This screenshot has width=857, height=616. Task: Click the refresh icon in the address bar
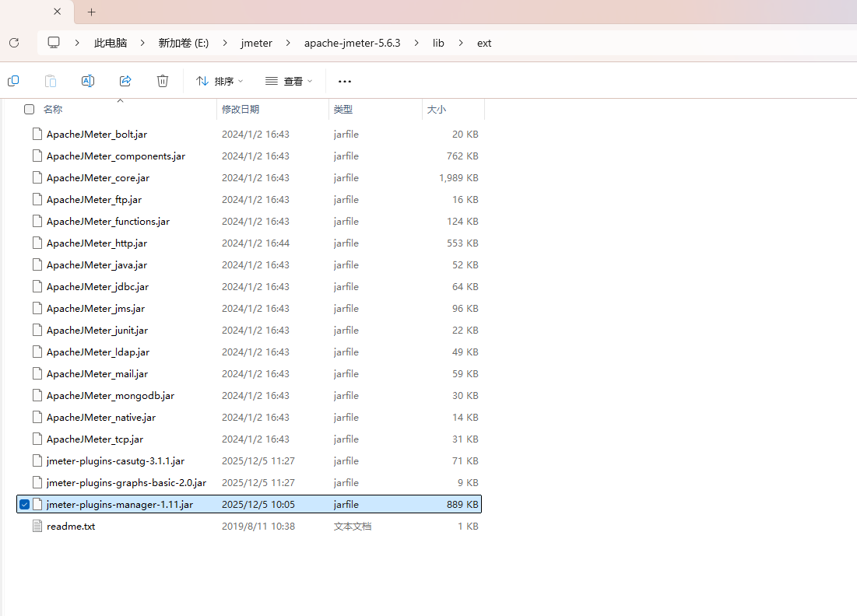pos(14,43)
